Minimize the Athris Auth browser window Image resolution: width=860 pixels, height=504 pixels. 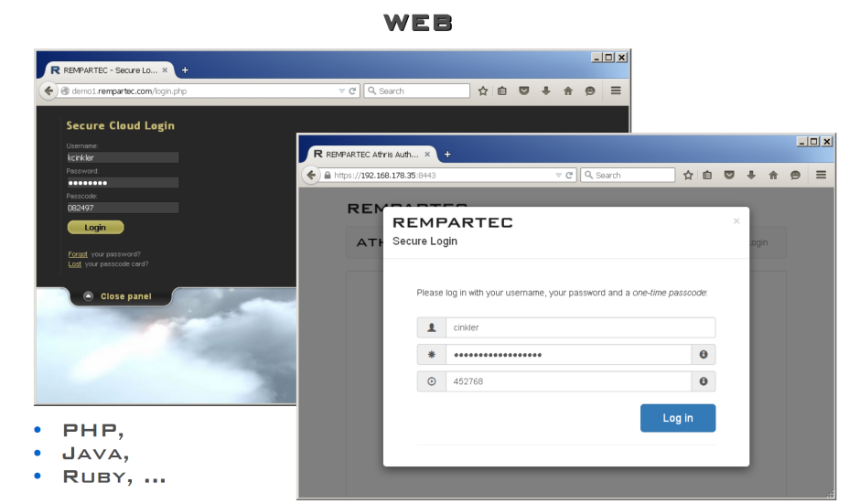(x=801, y=142)
